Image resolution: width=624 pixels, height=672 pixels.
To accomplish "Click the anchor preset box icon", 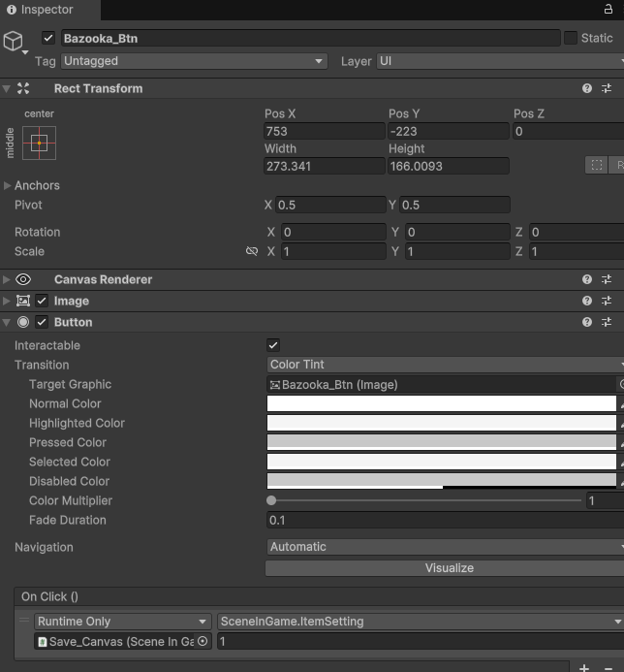I will coord(39,144).
